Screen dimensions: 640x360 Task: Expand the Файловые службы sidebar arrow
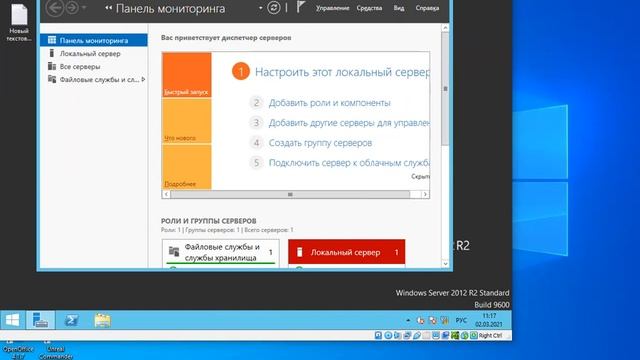[143, 79]
